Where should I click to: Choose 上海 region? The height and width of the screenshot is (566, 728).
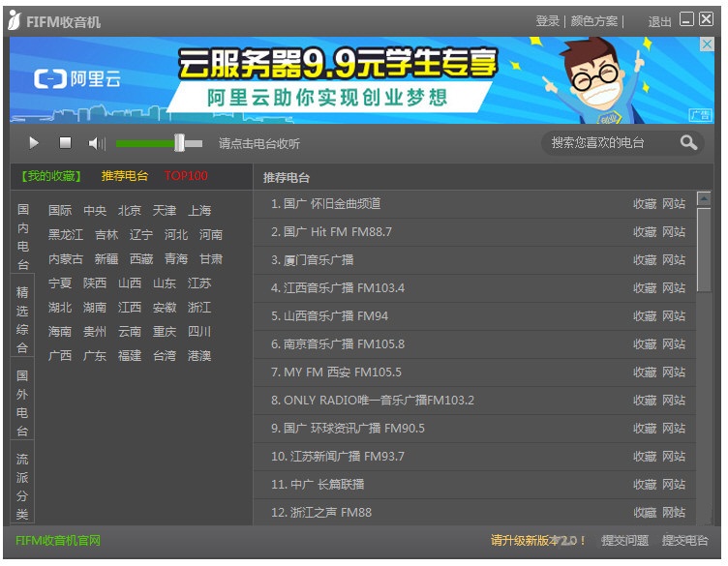point(199,211)
